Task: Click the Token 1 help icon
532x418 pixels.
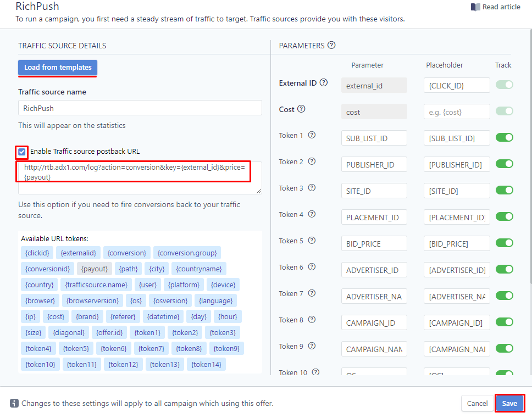Action: click(312, 135)
